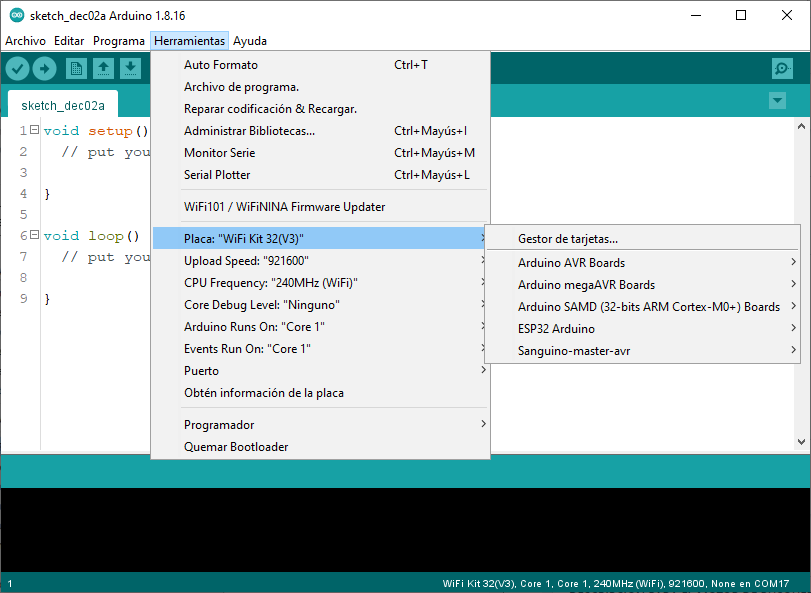This screenshot has height=593, width=811.
Task: Open Administrar Bibliotecas
Action: click(321, 131)
